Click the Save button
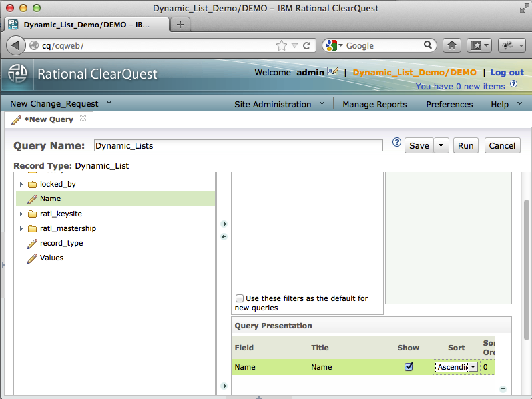Viewport: 532px width, 399px height. pos(419,146)
